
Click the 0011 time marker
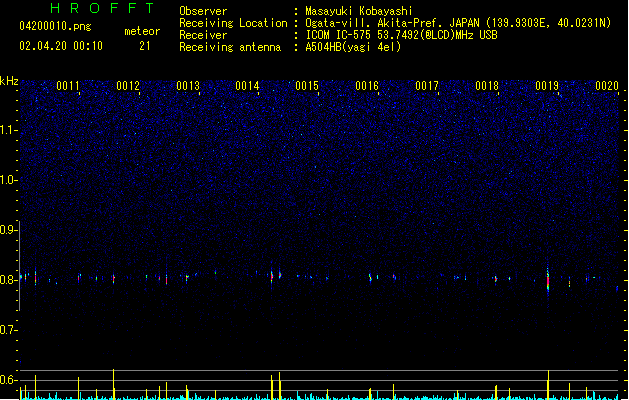[68, 86]
